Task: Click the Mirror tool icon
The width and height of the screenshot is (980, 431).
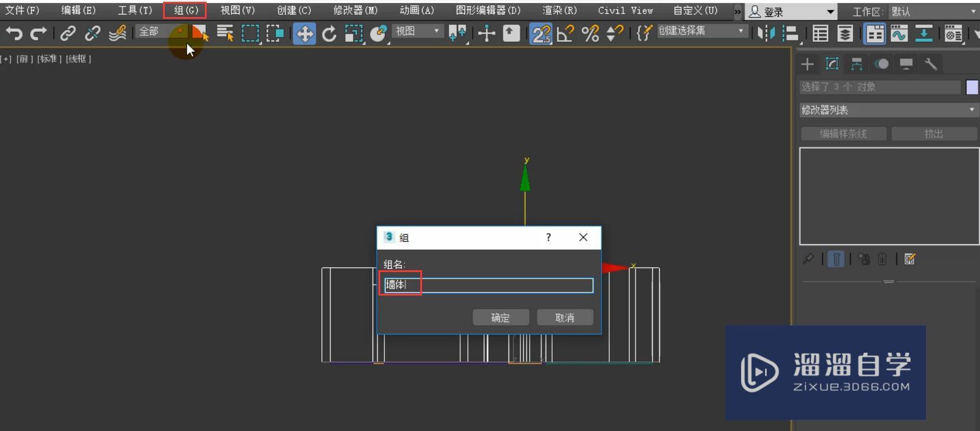Action: point(766,34)
